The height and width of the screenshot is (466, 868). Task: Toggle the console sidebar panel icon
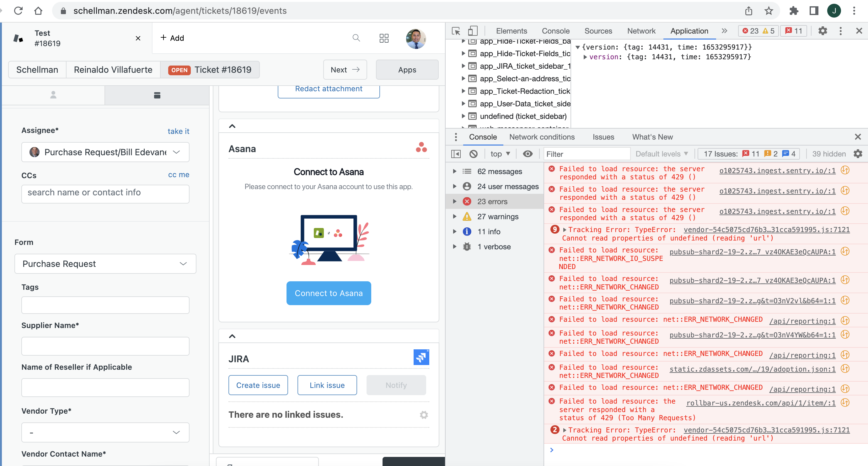456,154
